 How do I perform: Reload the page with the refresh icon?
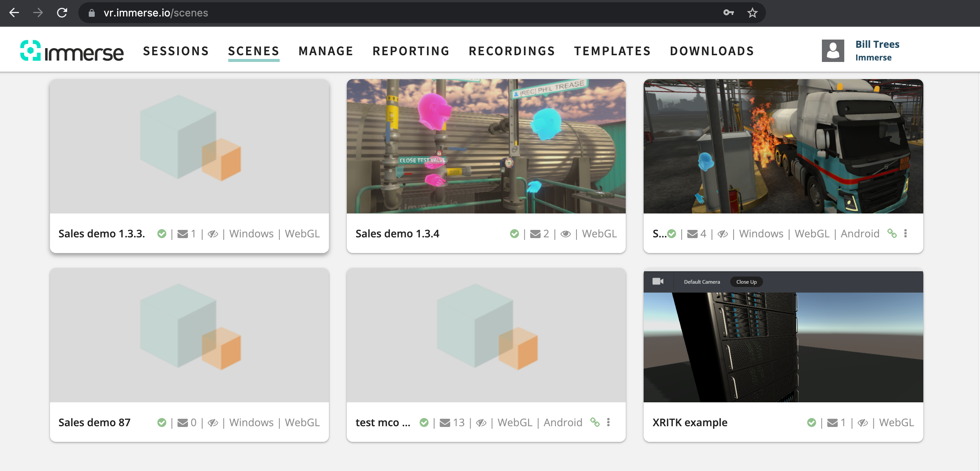pos(62,13)
